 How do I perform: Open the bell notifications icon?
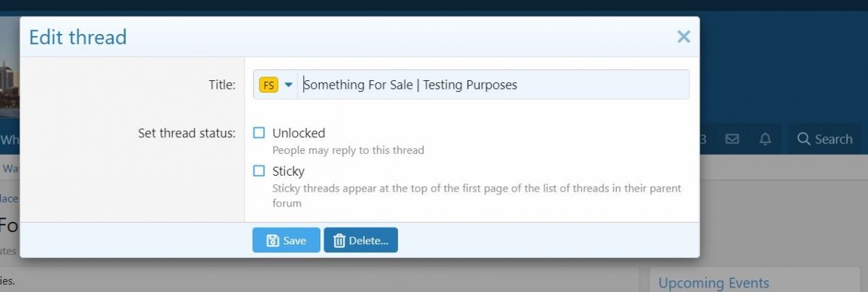765,139
